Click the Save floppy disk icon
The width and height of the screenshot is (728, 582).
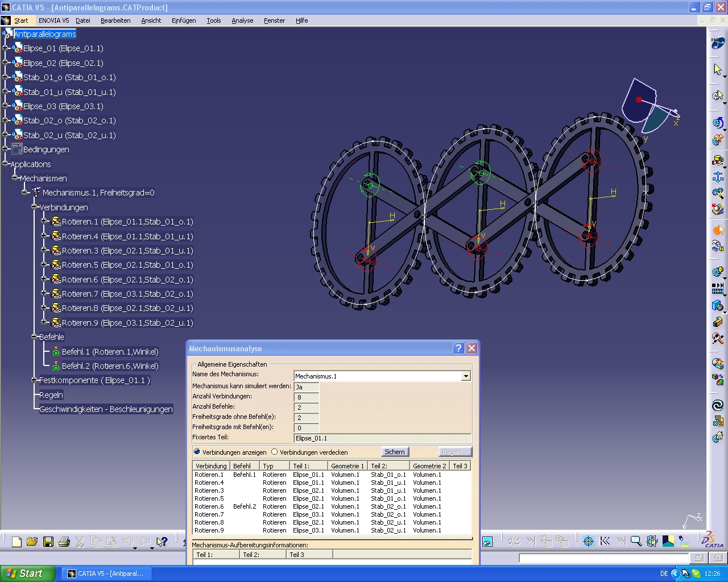point(48,542)
